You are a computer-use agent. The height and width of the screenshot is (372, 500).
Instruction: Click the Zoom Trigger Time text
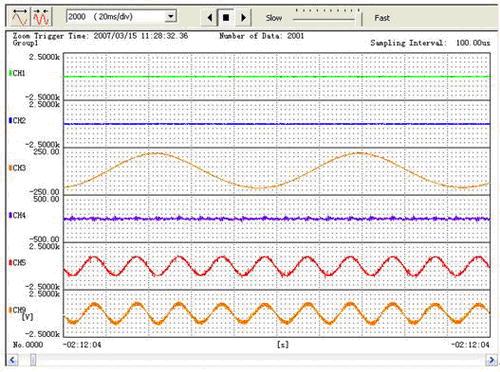click(x=100, y=36)
